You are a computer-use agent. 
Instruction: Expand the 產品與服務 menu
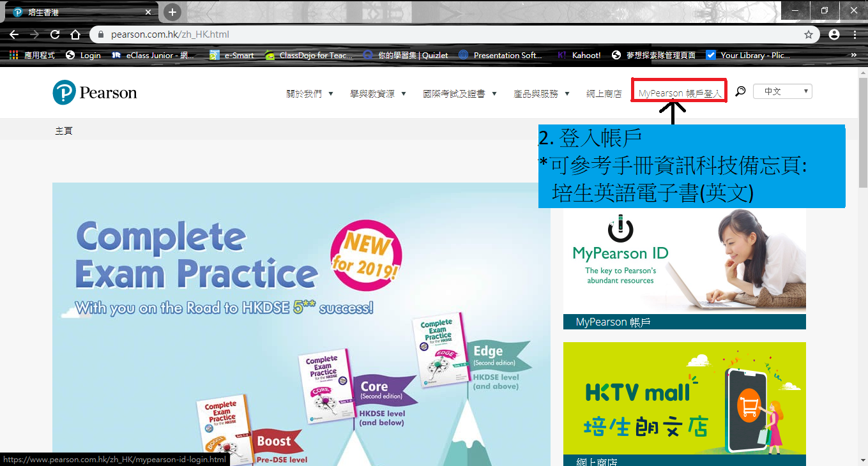click(x=541, y=94)
